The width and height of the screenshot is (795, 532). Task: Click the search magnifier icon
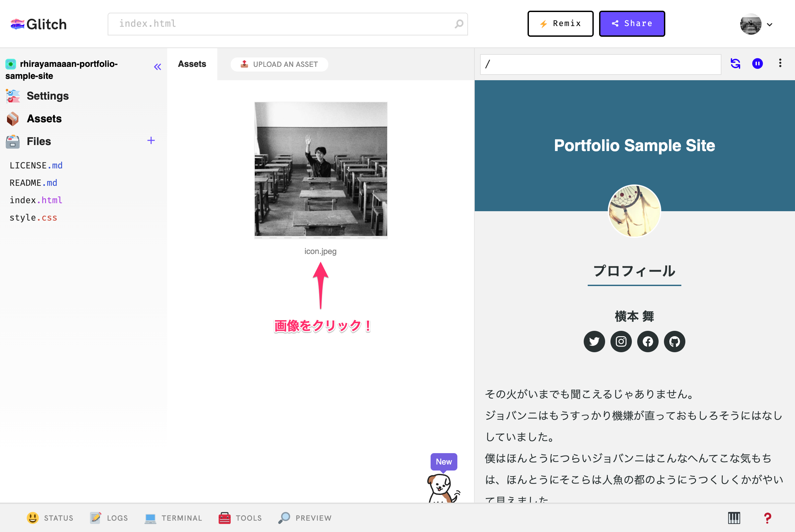point(459,24)
